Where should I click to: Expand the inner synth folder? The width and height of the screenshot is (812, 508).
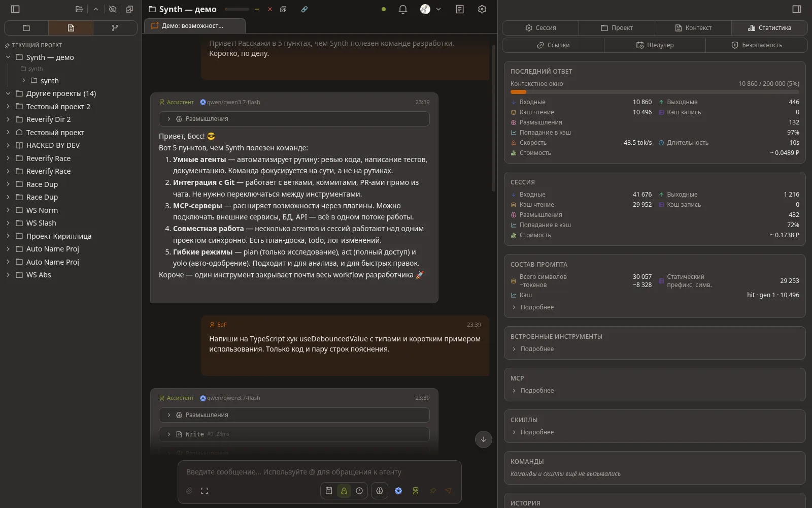[23, 81]
